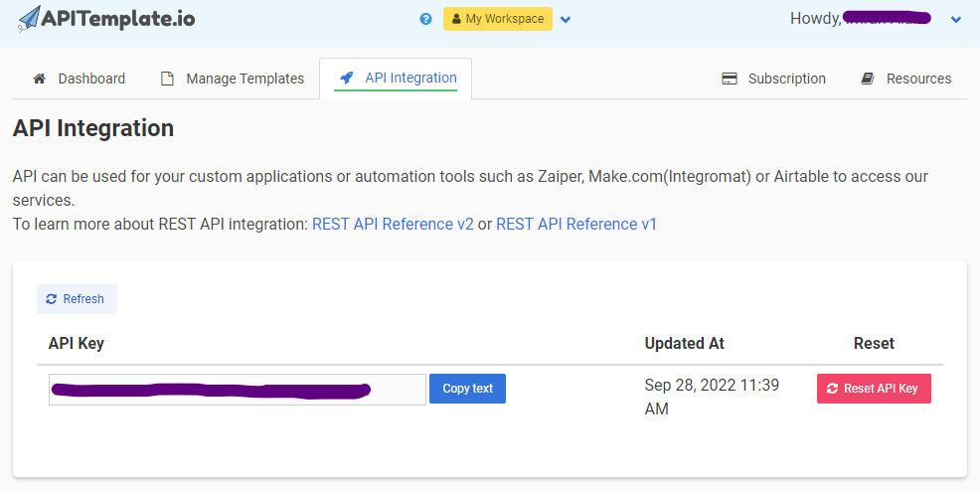Open the user account dropdown arrow
980x491 pixels.
click(x=955, y=19)
